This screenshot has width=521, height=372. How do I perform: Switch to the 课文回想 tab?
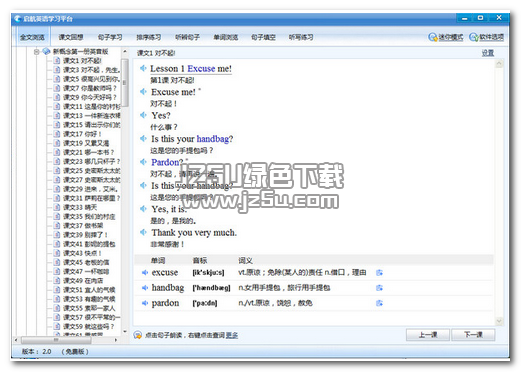pos(71,37)
